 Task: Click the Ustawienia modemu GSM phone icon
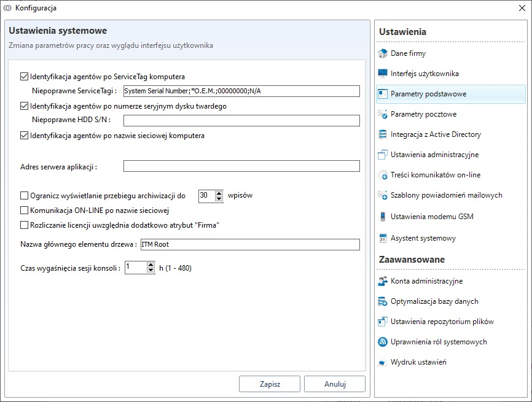(x=383, y=216)
